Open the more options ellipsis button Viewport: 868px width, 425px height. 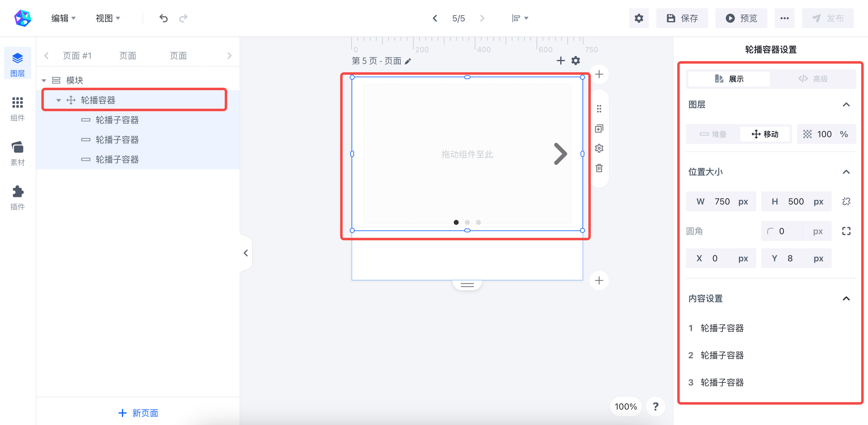coord(784,18)
